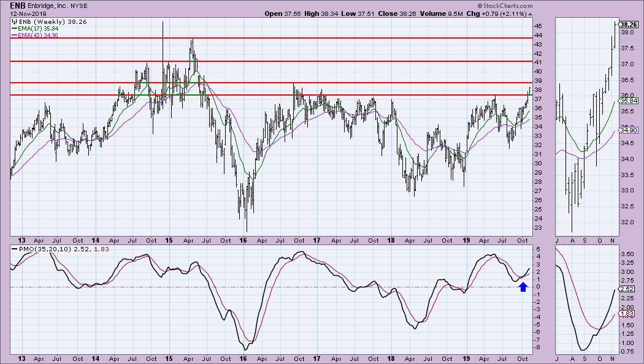
Task: Select the red resistance line near 39
Action: [271, 83]
